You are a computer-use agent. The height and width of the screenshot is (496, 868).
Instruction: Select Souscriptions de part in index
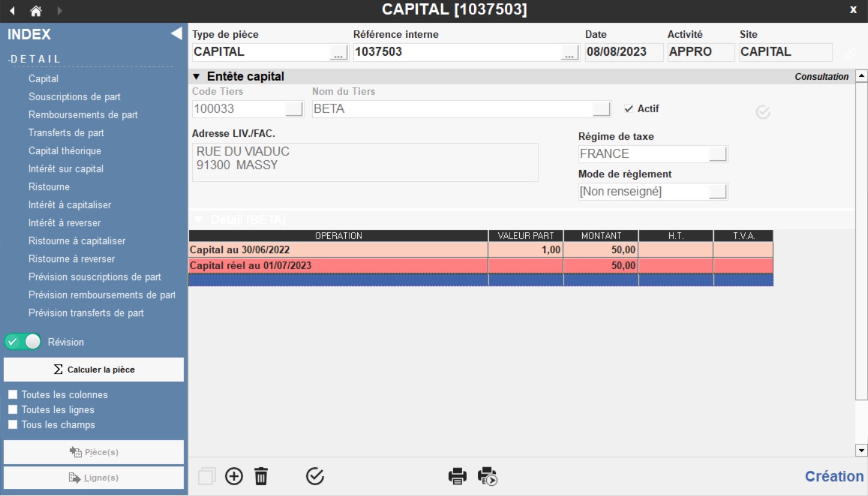pos(74,97)
